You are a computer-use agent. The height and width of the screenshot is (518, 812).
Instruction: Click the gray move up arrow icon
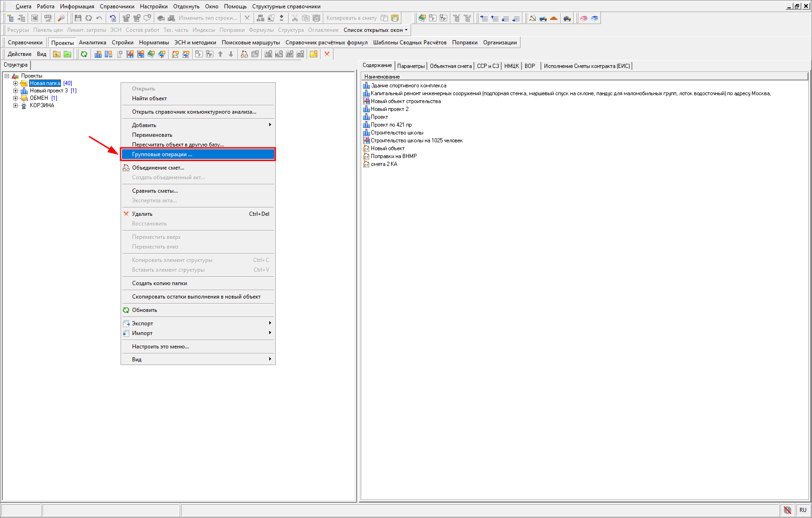(220, 54)
